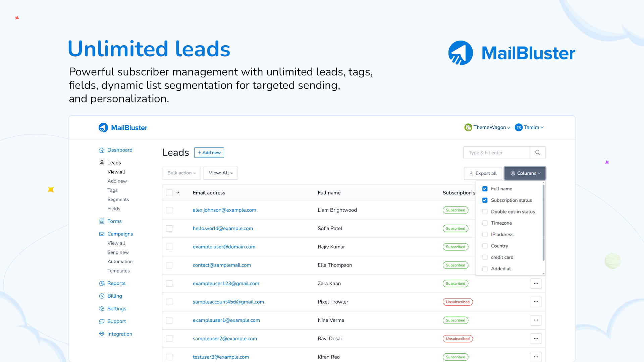Click the Support chat icon
This screenshot has width=644, height=362.
coord(102,321)
